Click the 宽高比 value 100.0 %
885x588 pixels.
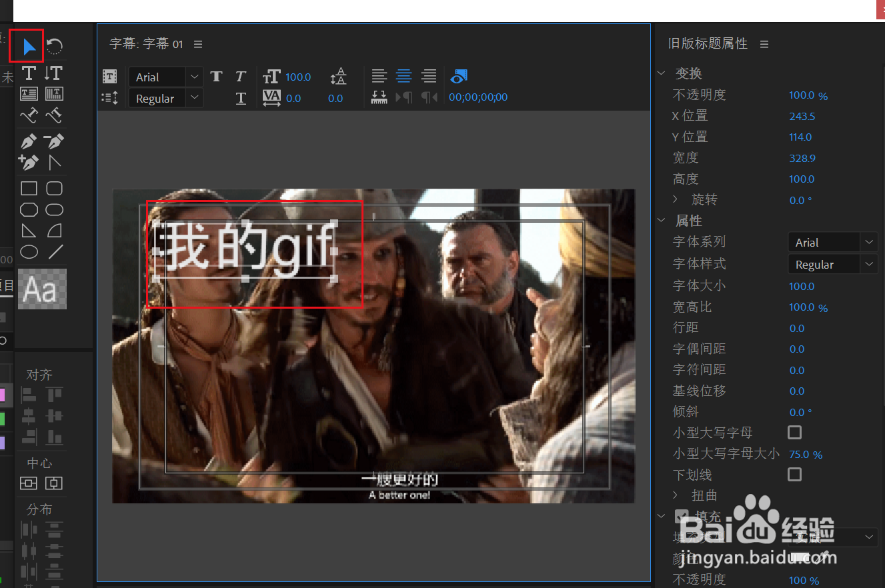[808, 307]
